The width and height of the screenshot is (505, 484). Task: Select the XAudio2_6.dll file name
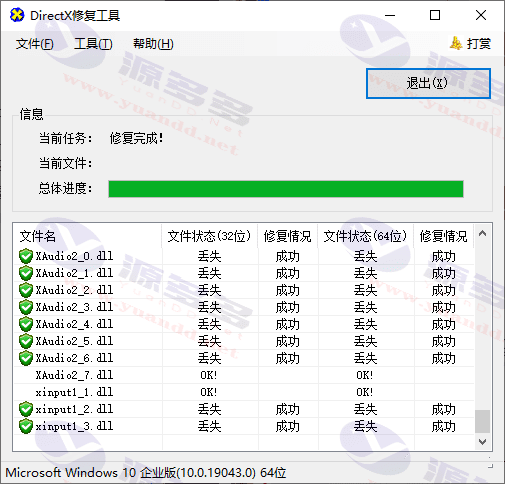74,358
